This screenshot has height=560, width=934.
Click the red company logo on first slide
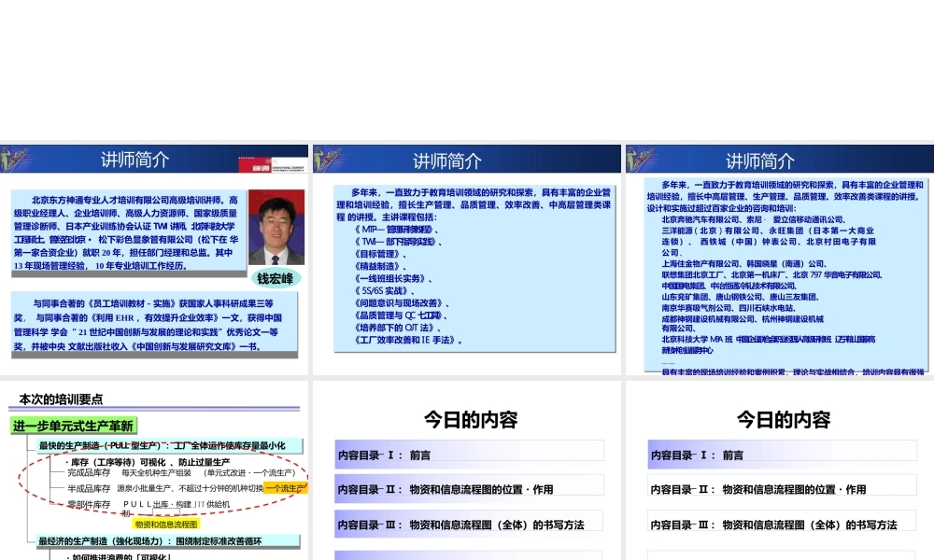point(254,165)
